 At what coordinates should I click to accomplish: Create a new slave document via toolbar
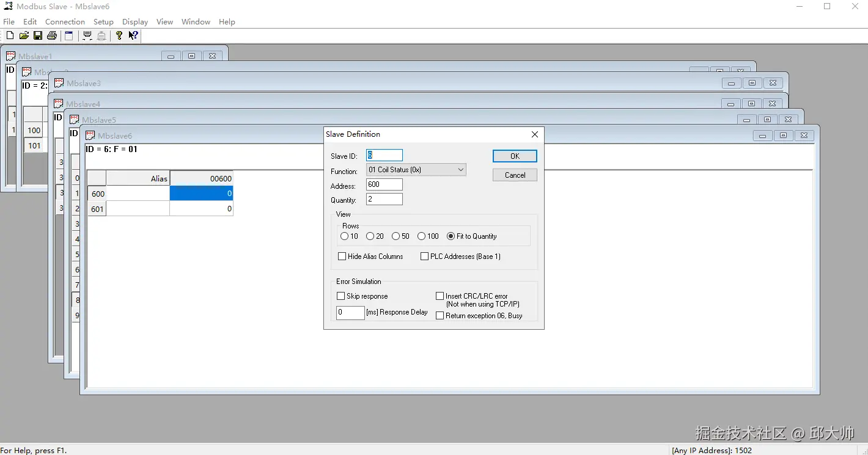pos(10,35)
